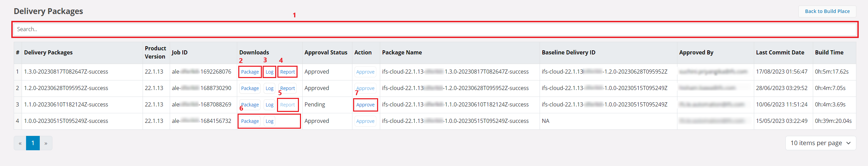Click the Last Commit Date column header
The height and width of the screenshot is (166, 868).
780,52
